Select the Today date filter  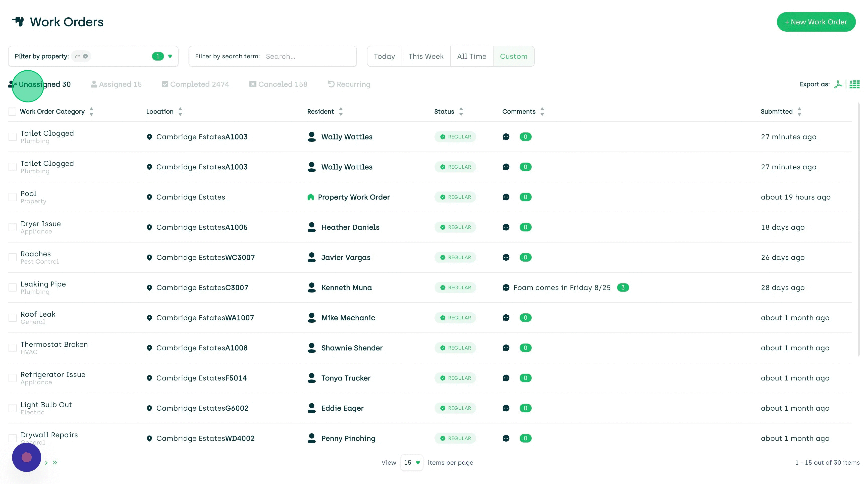(385, 56)
